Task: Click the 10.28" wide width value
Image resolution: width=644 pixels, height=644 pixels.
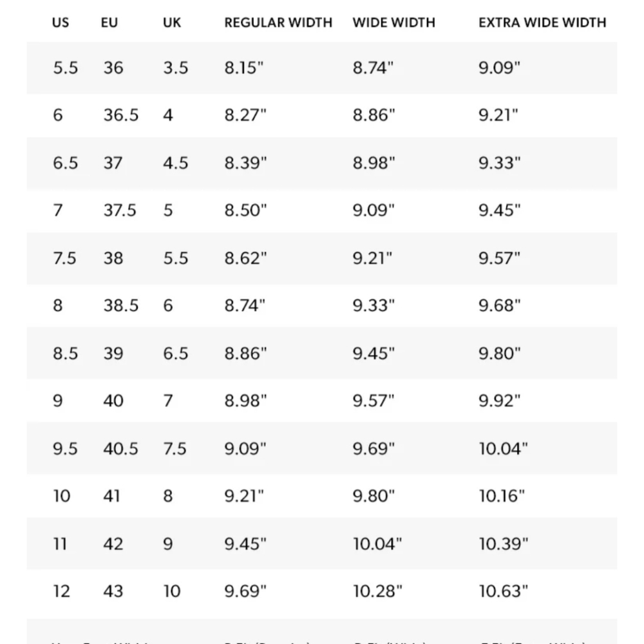Action: (377, 591)
